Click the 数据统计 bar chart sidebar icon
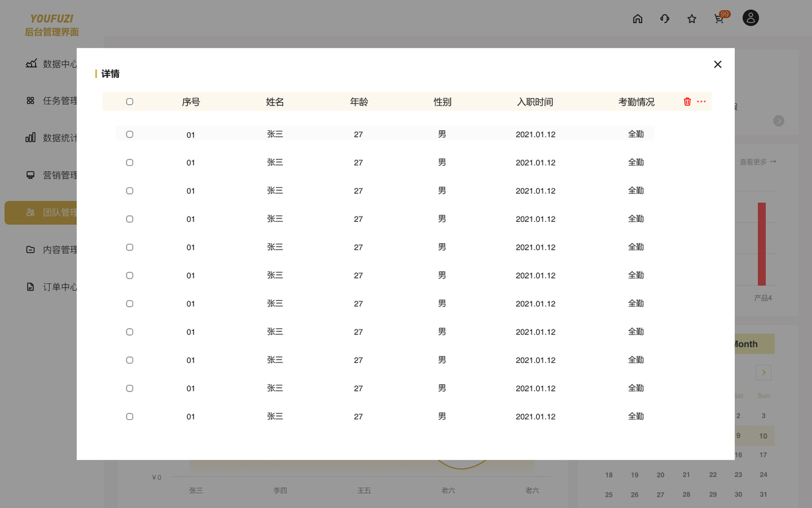Image resolution: width=812 pixels, height=508 pixels. coord(30,137)
